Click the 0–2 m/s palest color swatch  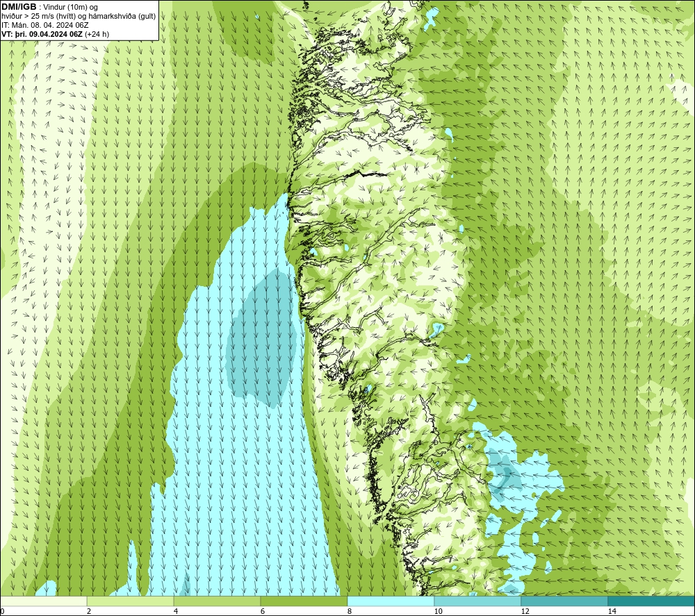click(43, 601)
